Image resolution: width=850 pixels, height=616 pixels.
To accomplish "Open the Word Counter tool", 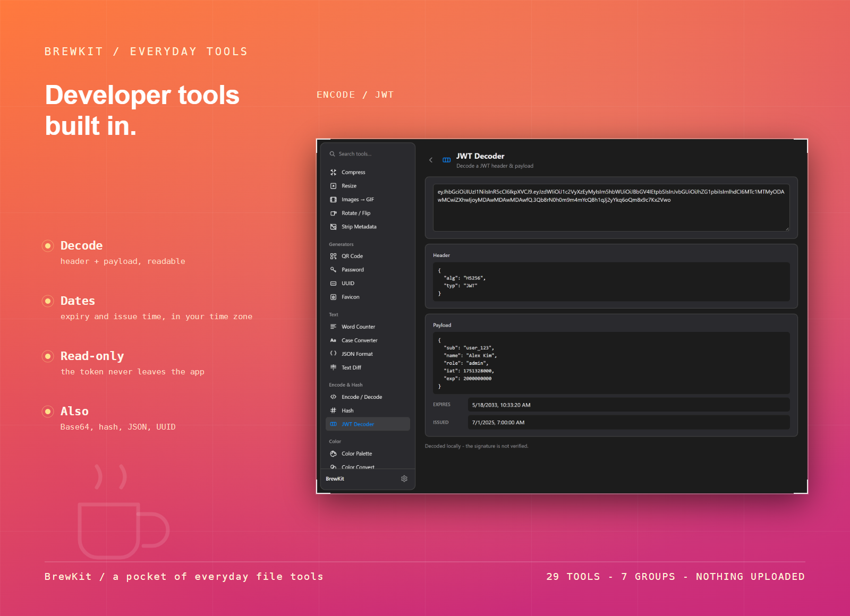I will click(x=368, y=327).
